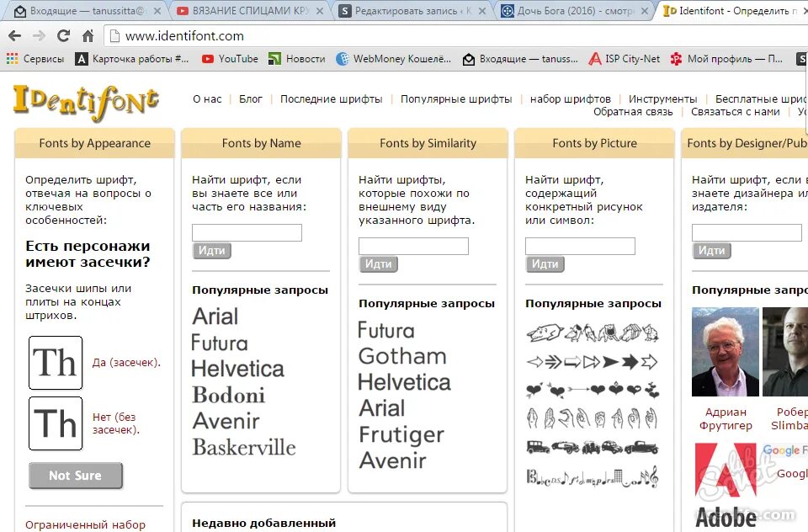Select Gotham in Fonts by Similarity

click(x=402, y=356)
